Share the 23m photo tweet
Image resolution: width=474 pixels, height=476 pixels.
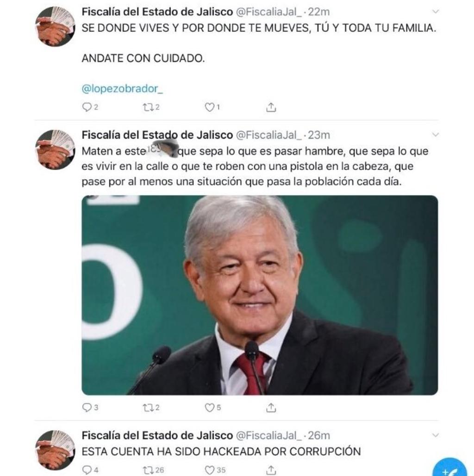click(x=271, y=407)
